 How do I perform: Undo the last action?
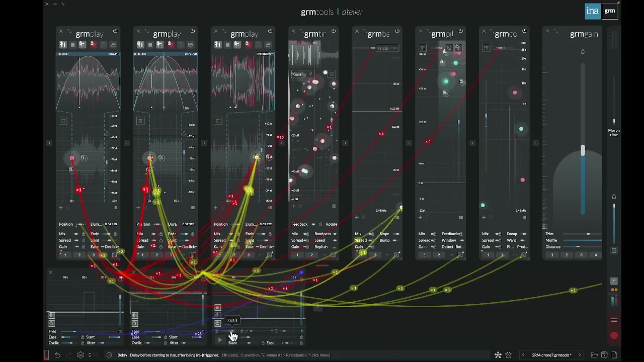click(57, 355)
